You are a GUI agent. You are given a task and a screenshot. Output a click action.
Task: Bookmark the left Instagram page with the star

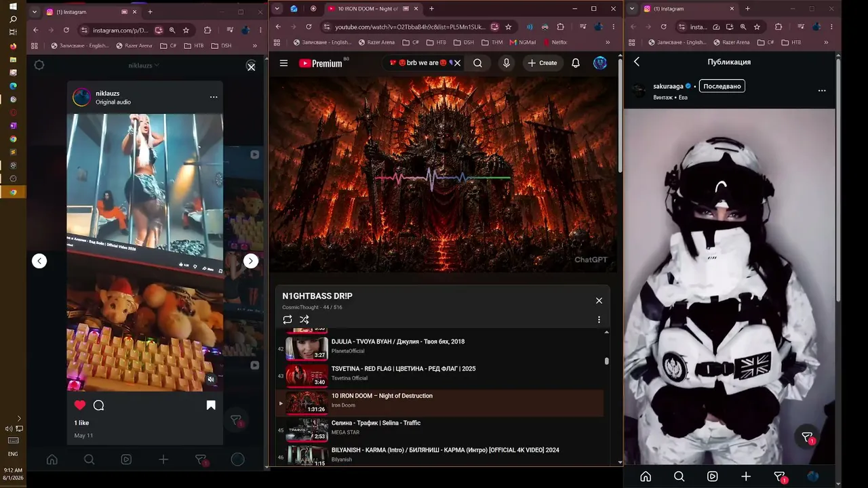click(x=186, y=30)
